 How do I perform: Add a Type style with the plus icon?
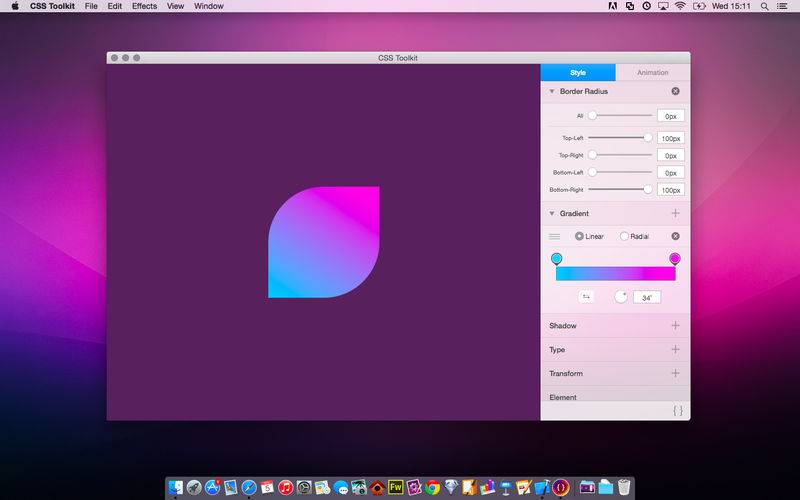[x=675, y=349]
